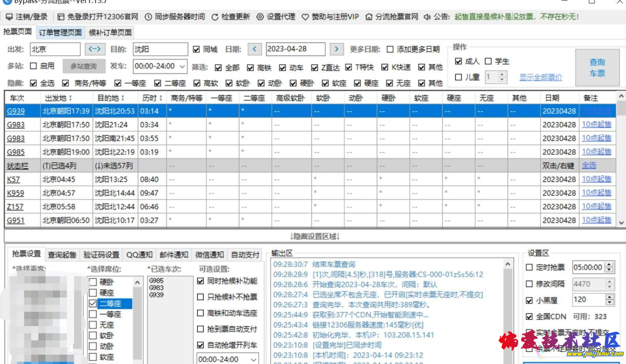
Task: Switch to the 候补订单页面 tab
Action: tap(110, 32)
